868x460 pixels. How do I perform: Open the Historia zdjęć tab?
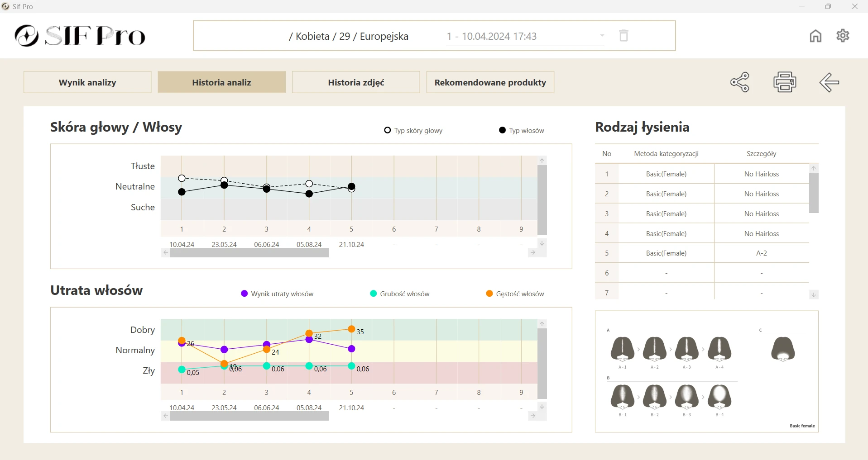[x=356, y=82]
